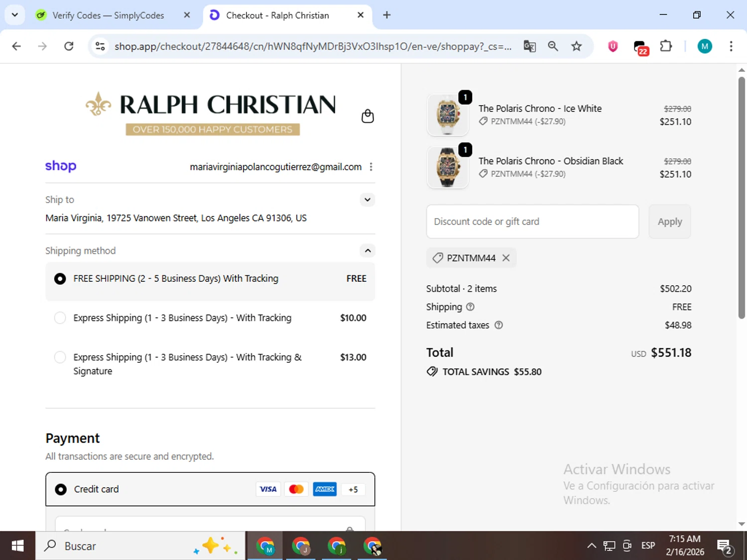The image size is (747, 560).
Task: Apply the discount code
Action: [670, 222]
